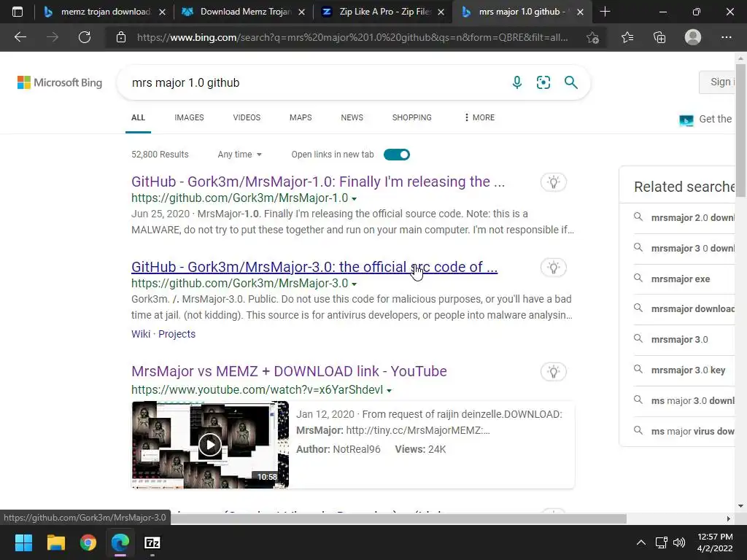Click related search ms major virus
747x560 pixels.
coord(693,432)
